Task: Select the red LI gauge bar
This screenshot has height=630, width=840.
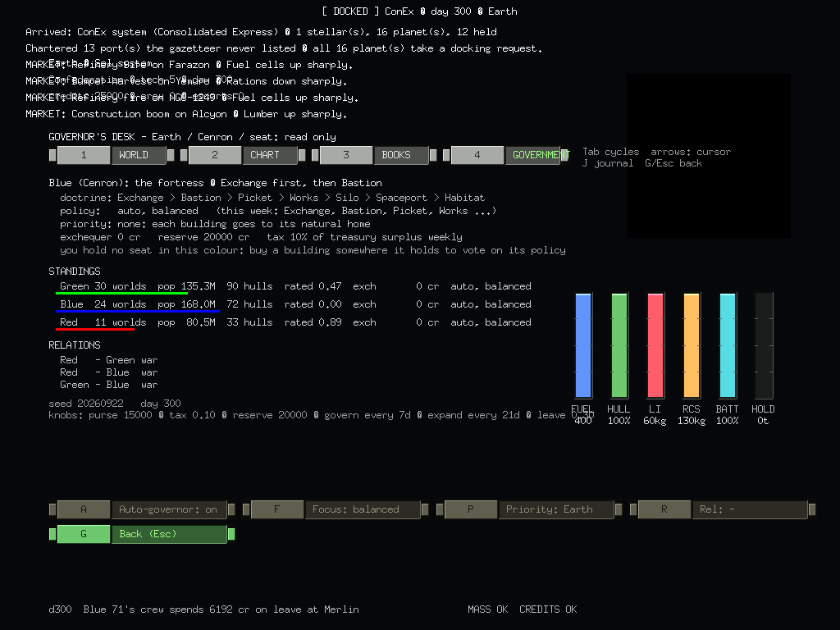Action: pos(655,345)
